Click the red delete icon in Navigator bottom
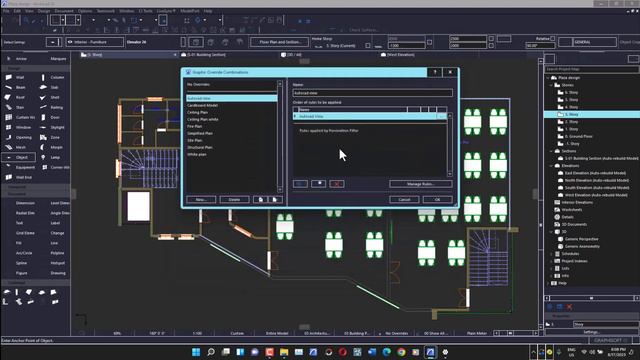This screenshot has height=360, width=640. (569, 307)
